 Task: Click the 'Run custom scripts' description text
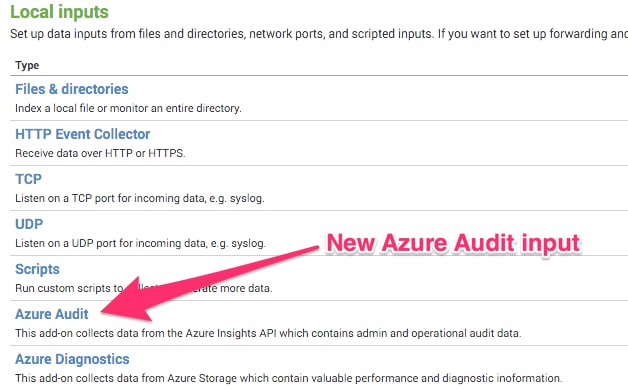pyautogui.click(x=143, y=288)
